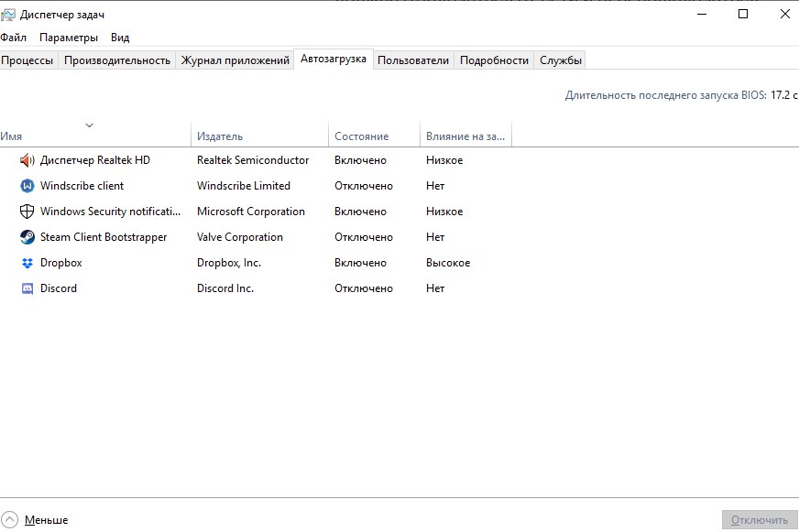The image size is (799, 532).
Task: Sort by Влияние на за... column header
Action: click(x=465, y=136)
